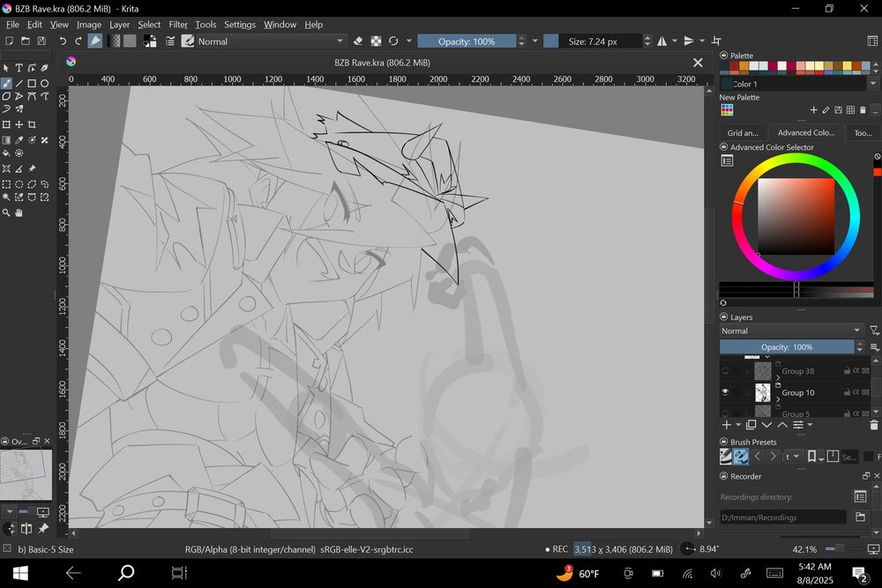The width and height of the screenshot is (882, 588).
Task: Show the Group 38 layer
Action: (725, 371)
